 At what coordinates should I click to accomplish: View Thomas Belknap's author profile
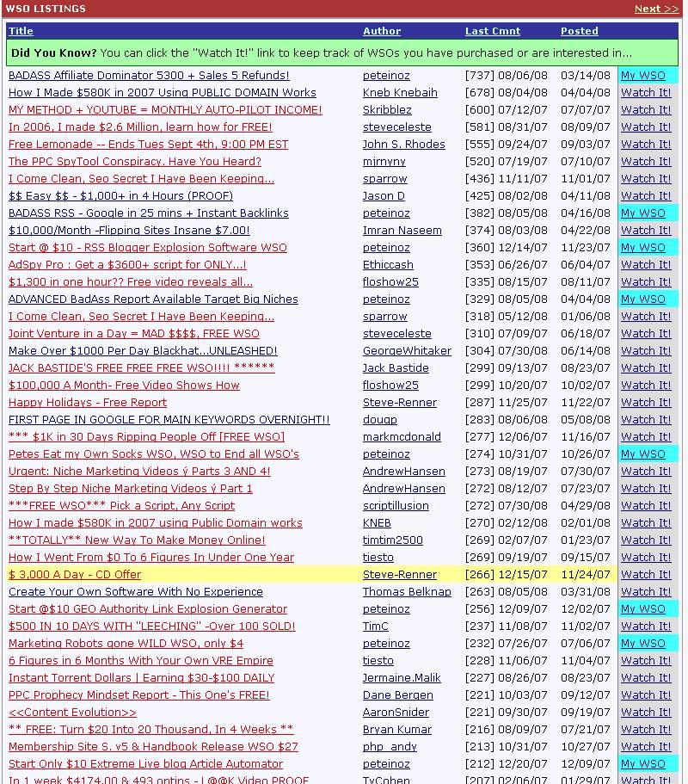(407, 592)
